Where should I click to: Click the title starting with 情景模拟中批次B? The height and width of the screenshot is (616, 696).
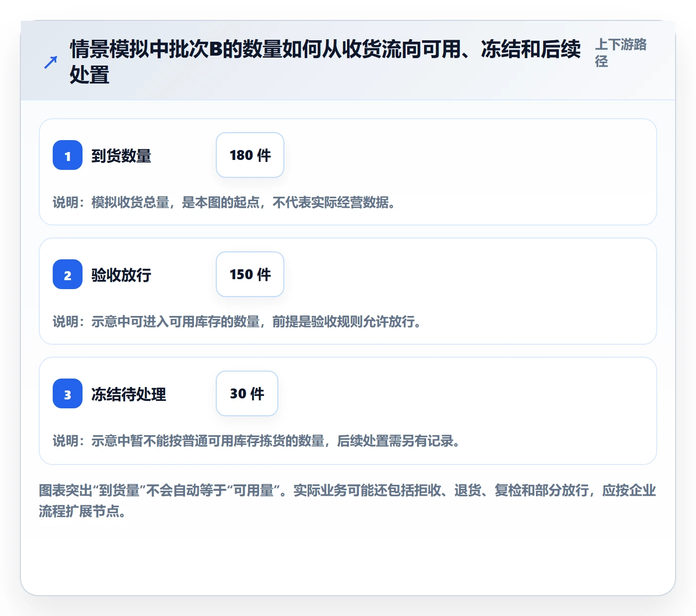click(x=325, y=62)
